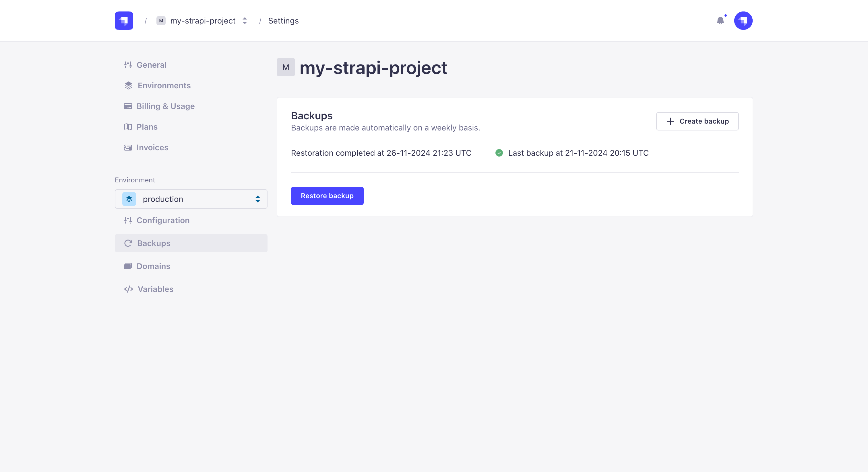
Task: Open the user avatar menu
Action: point(743,21)
